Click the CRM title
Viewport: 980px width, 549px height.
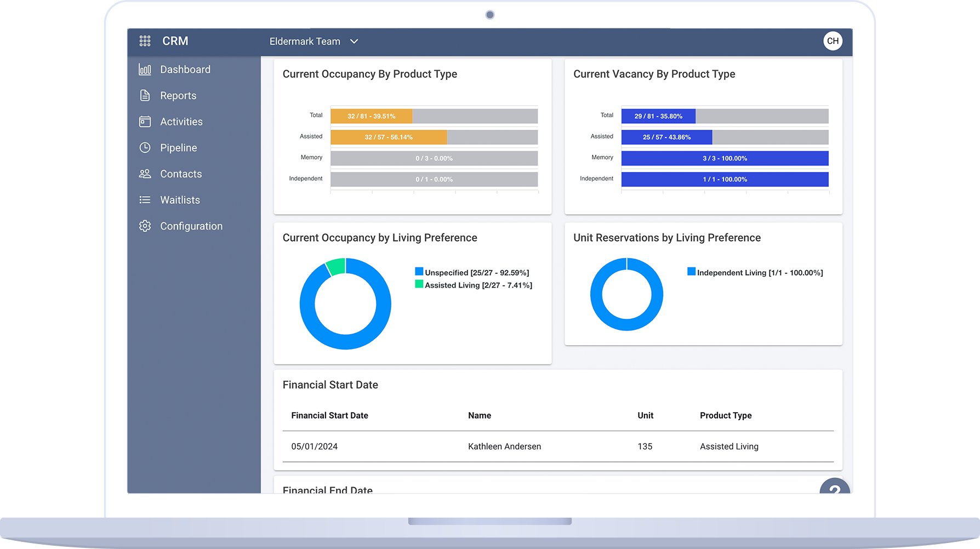point(175,41)
